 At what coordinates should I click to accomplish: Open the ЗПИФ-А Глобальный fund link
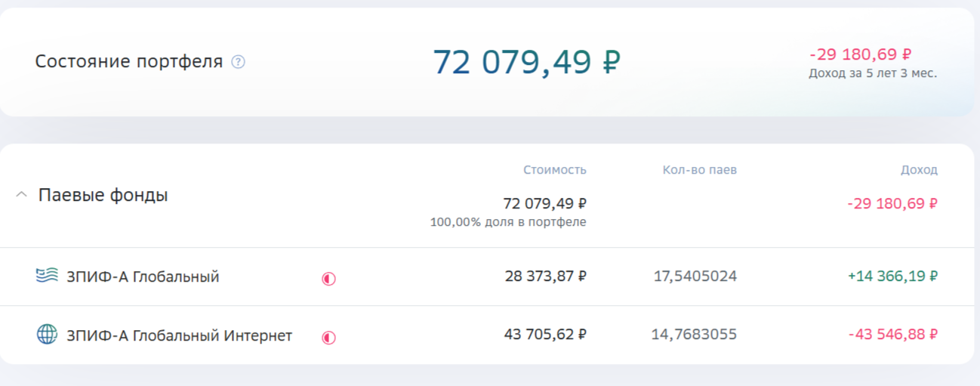pos(143,277)
